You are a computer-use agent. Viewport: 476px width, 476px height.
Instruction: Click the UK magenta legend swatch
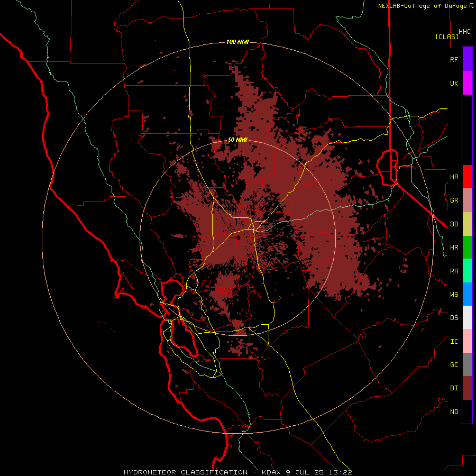coord(467,83)
